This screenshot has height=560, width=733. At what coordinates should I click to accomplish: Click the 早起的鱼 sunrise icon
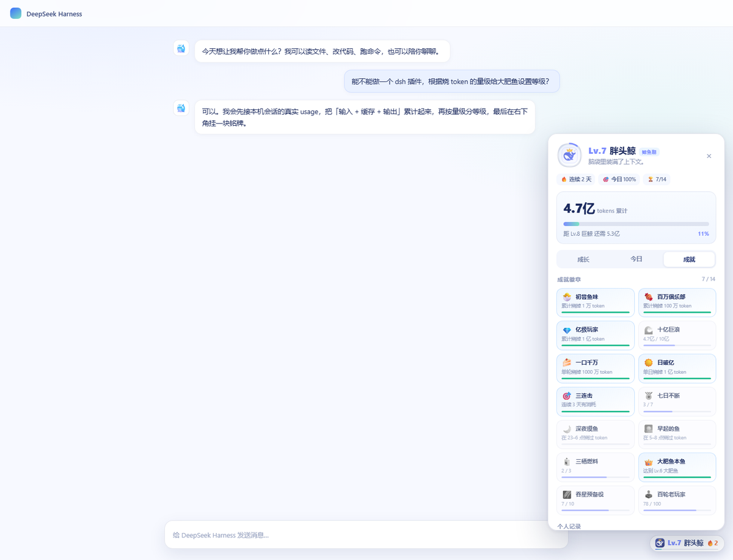click(x=649, y=429)
